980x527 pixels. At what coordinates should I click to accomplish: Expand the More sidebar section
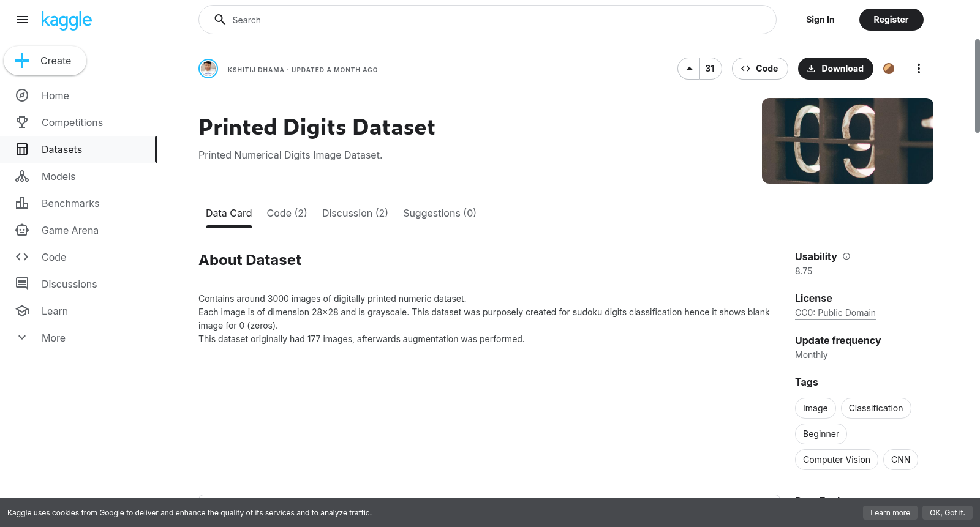pyautogui.click(x=53, y=338)
